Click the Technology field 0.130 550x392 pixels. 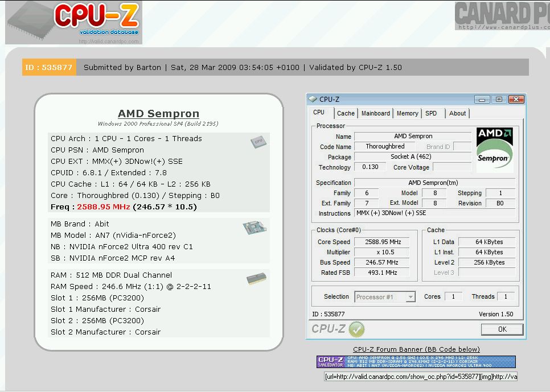click(x=370, y=167)
